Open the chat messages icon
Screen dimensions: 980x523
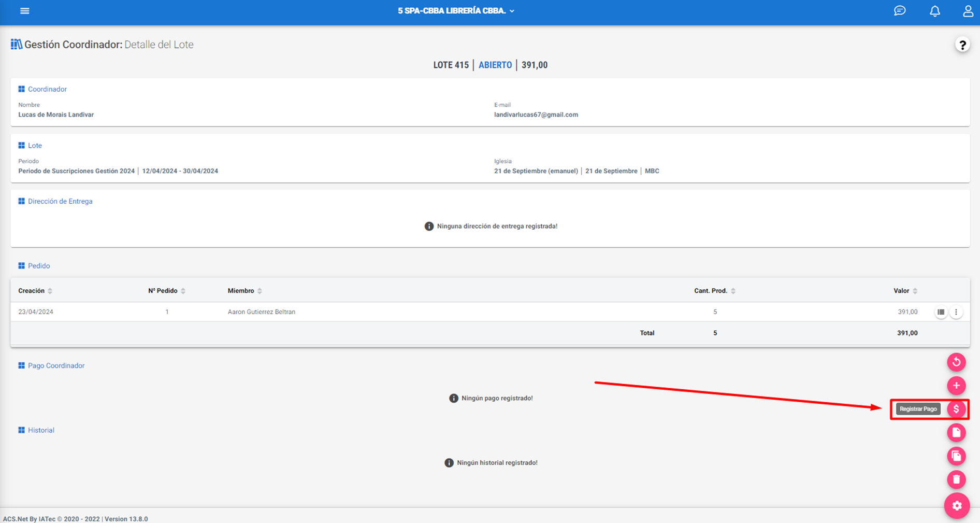point(900,11)
